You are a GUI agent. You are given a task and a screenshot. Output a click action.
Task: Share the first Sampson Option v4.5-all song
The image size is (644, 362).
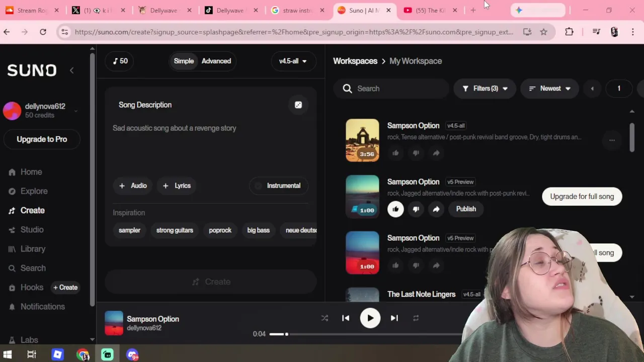pos(436,153)
